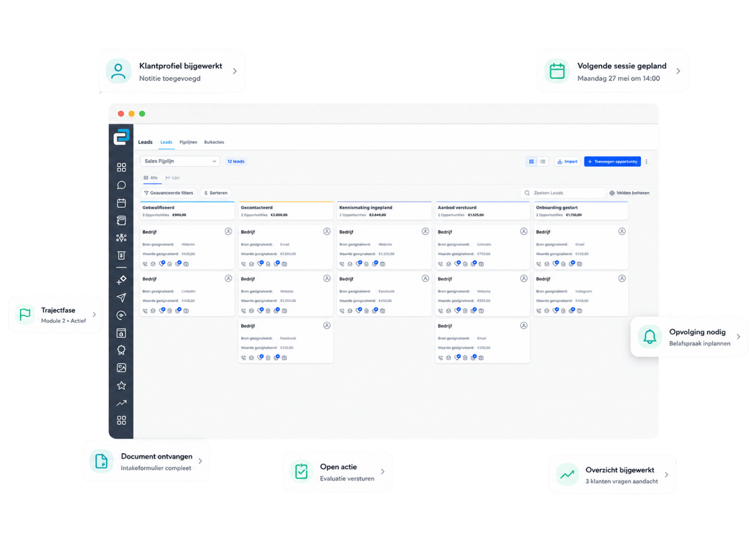Click the blue app logo in the sidebar
The image size is (756, 544).
click(x=121, y=137)
